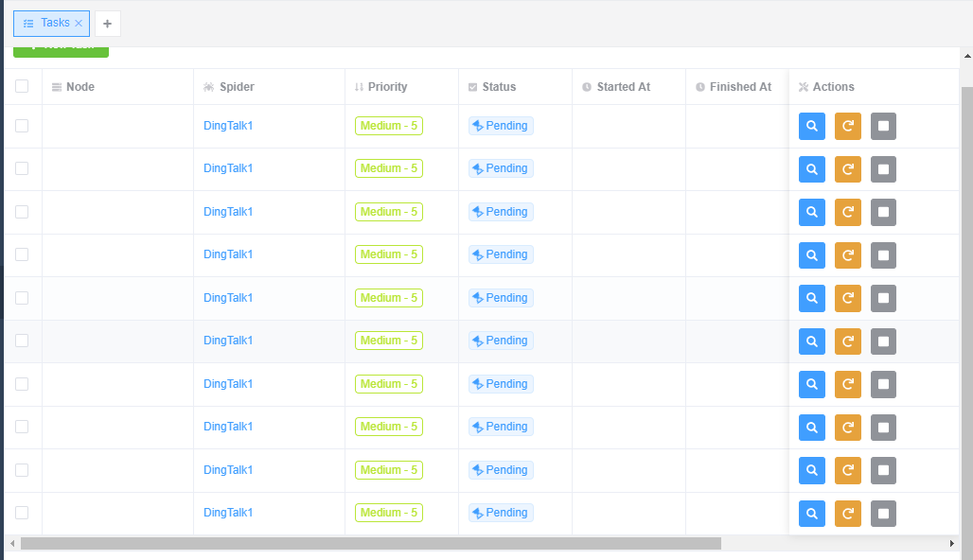Restart the task in the fifth row
973x560 pixels.
point(848,298)
